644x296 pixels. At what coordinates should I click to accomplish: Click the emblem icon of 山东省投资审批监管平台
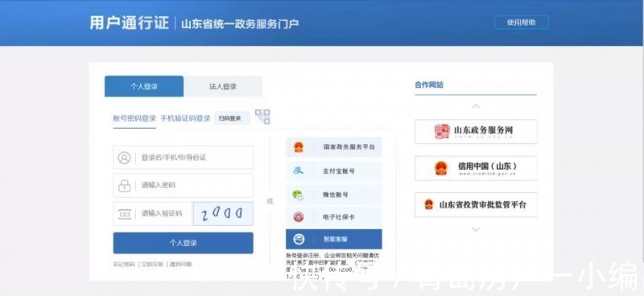click(x=429, y=204)
